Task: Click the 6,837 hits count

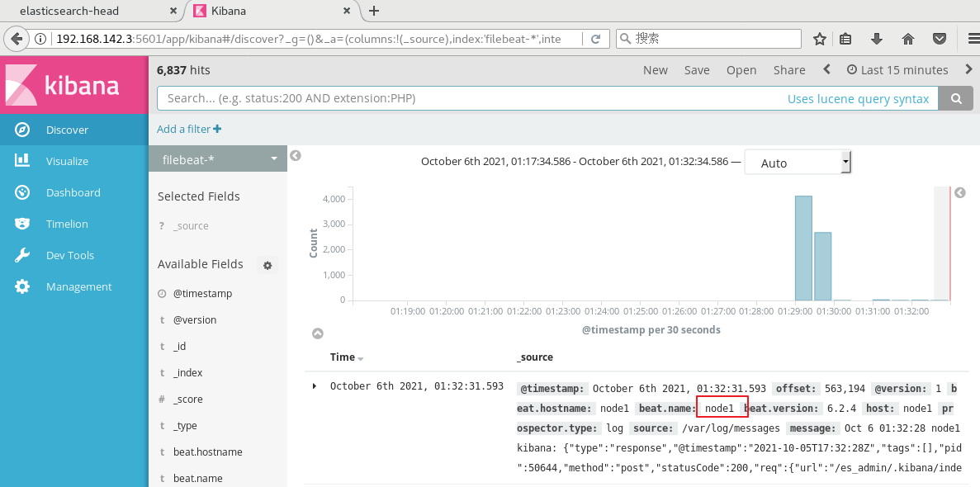Action: [x=183, y=70]
